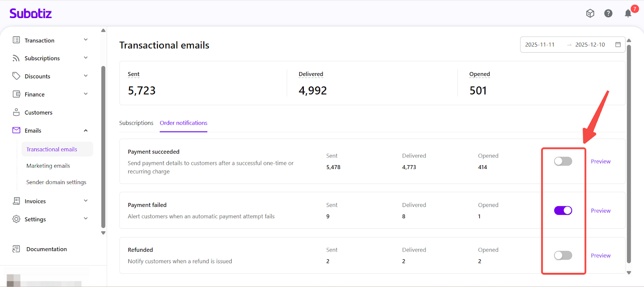Open Marketing emails in sidebar
Screen dimensions: 644x287
coord(48,166)
